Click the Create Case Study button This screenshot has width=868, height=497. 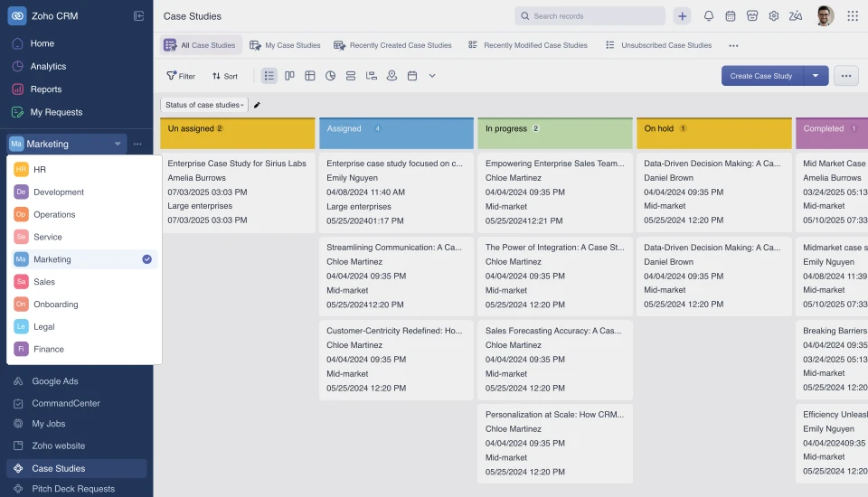tap(761, 76)
